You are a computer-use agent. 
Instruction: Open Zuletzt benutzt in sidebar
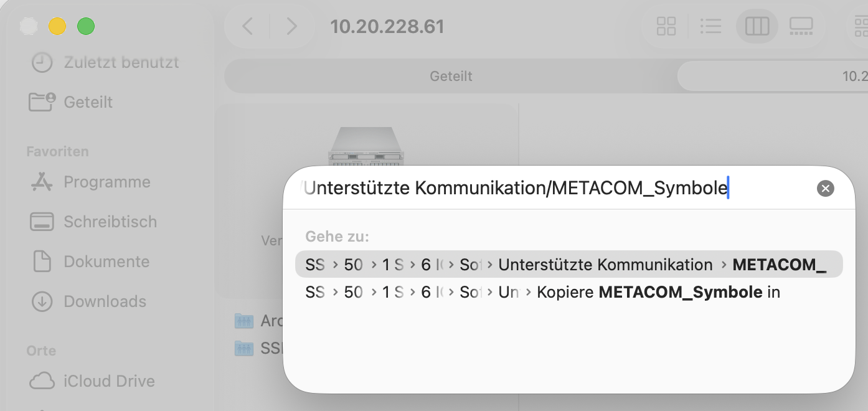click(x=121, y=62)
